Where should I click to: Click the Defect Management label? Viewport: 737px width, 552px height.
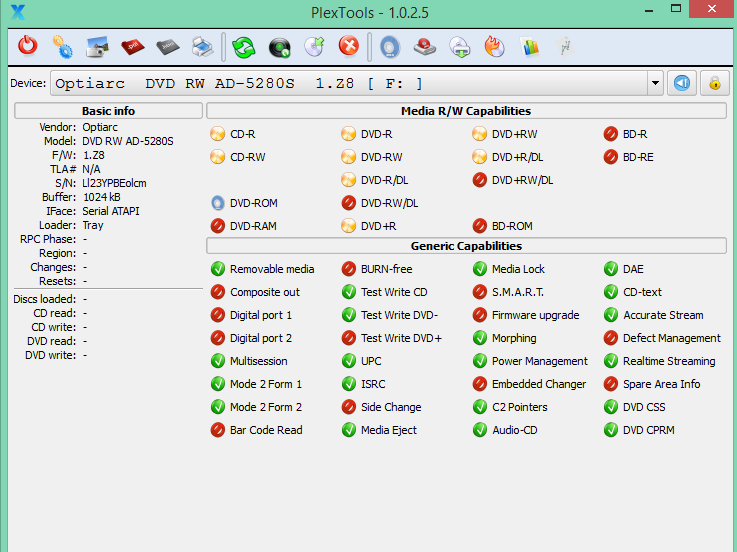(672, 338)
